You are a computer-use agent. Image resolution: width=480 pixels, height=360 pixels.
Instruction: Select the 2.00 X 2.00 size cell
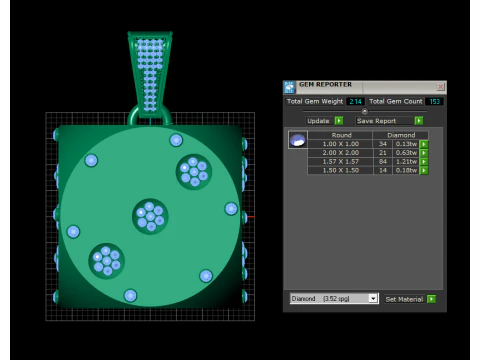click(340, 153)
